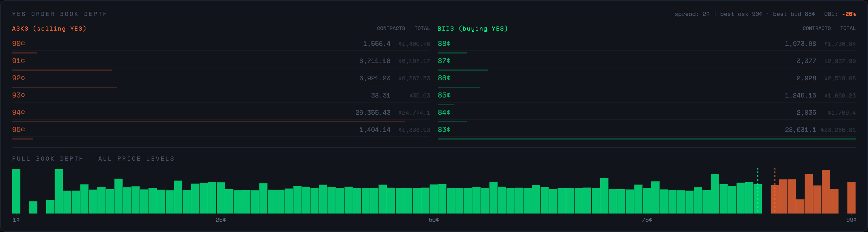The width and height of the screenshot is (868, 232).
Task: Select the 88¢ bid price label
Action: pos(444,43)
